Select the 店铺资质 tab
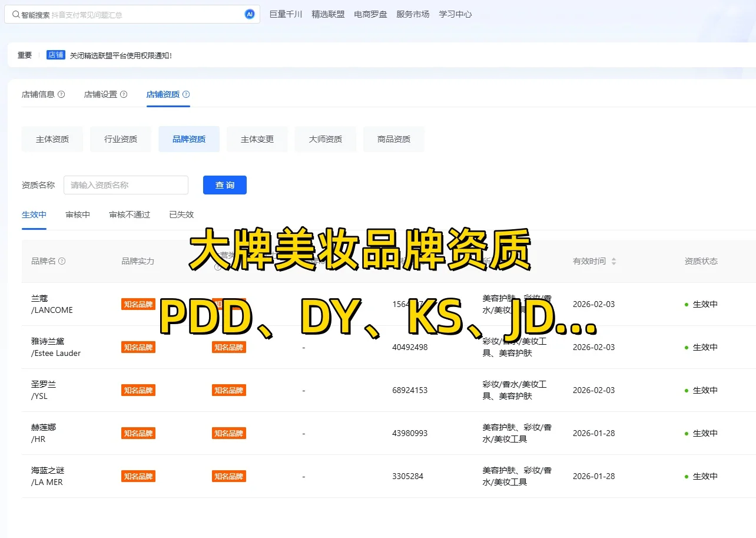Viewport: 756px width, 538px height. point(163,94)
